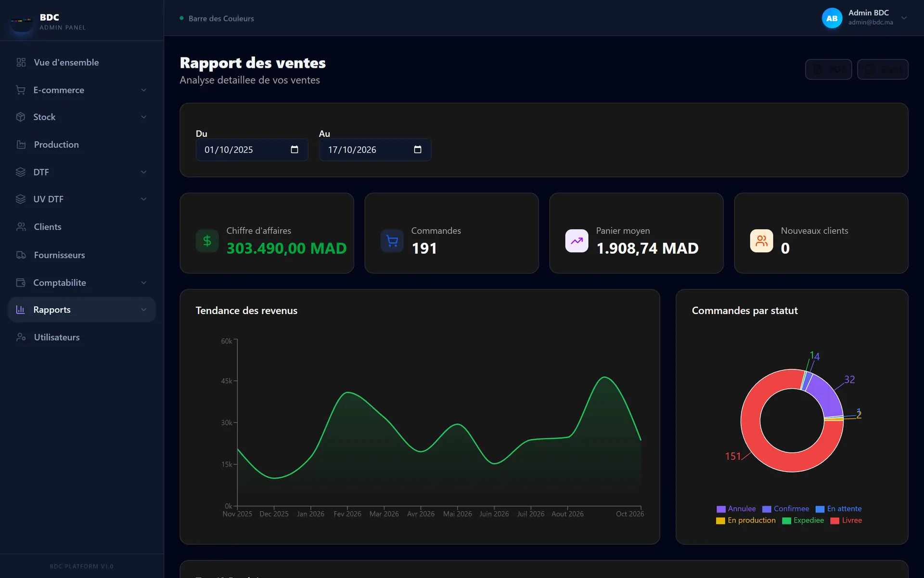Image resolution: width=924 pixels, height=578 pixels.
Task: Export the report as PDF
Action: 828,69
